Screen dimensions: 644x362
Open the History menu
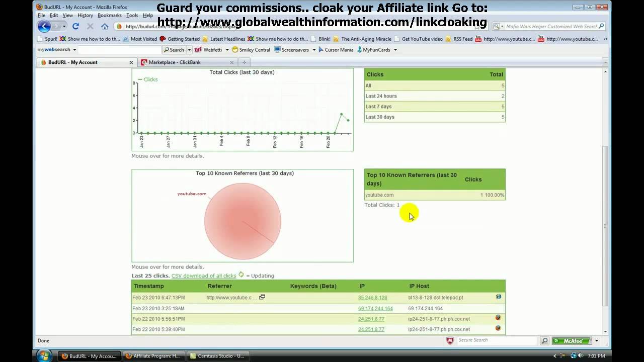coord(86,16)
